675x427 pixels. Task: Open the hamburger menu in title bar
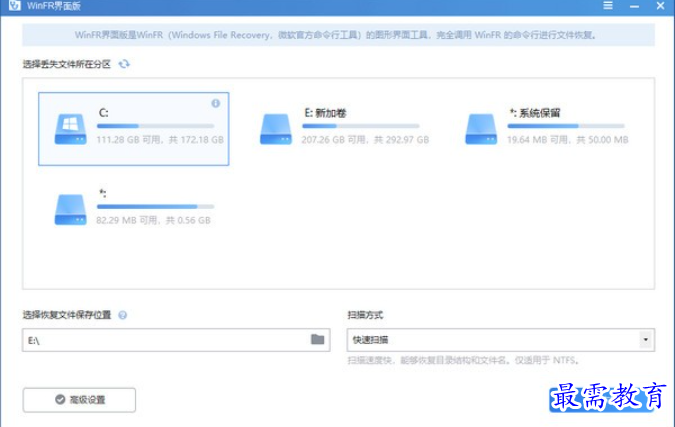pos(608,5)
